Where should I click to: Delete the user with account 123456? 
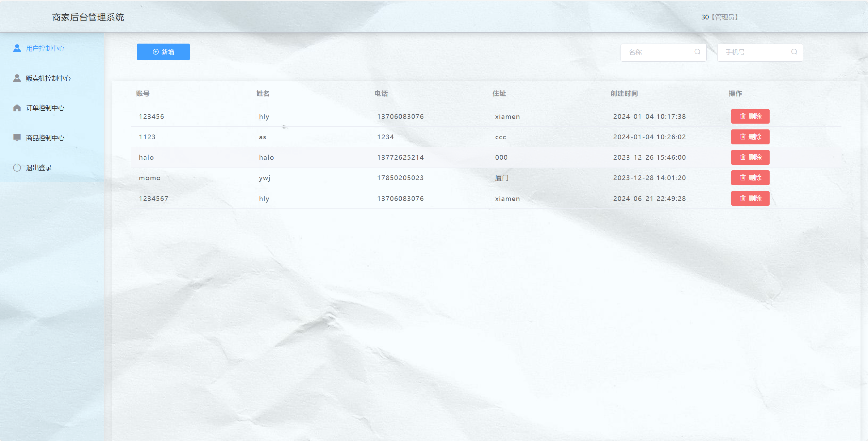[x=750, y=116]
